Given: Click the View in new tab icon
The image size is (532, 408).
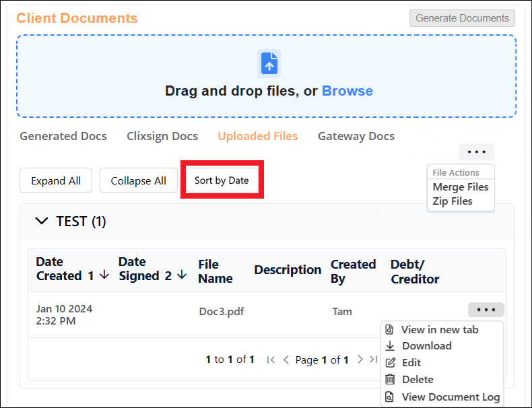Looking at the screenshot, I should (389, 329).
